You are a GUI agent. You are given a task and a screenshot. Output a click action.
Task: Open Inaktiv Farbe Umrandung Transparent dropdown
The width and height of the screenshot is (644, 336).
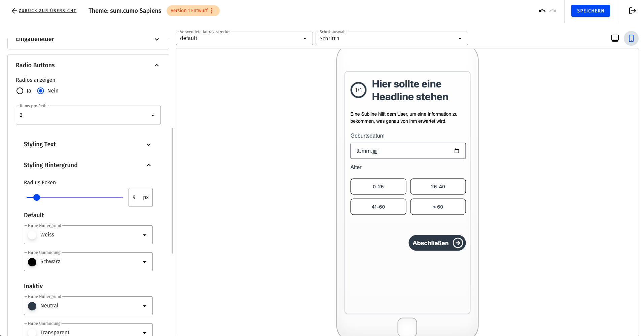pos(88,330)
